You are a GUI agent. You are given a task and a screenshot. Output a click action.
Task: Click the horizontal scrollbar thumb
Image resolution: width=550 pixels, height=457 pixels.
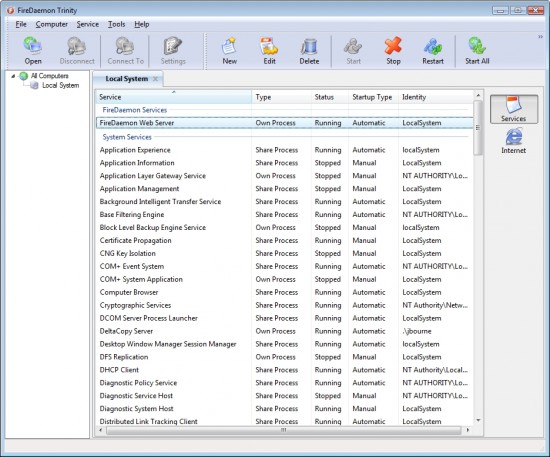[x=283, y=430]
